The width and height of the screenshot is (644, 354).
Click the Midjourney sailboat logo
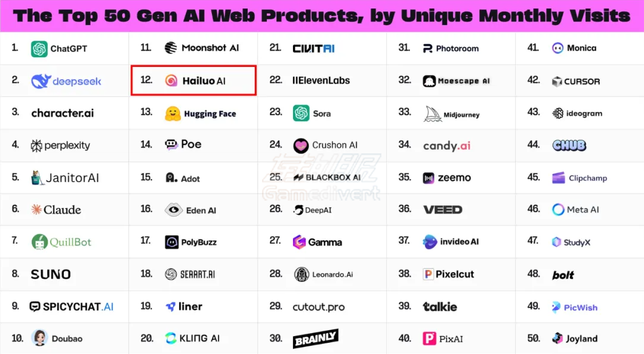[x=432, y=114]
